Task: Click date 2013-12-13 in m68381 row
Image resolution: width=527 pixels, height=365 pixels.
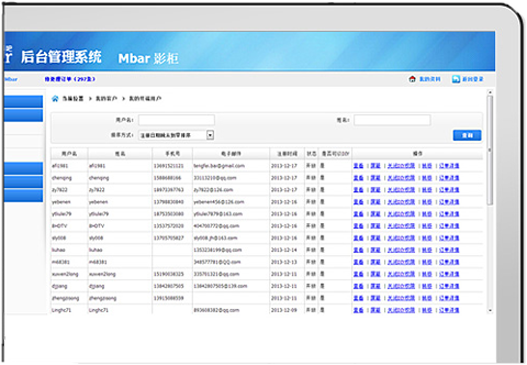Action: coord(284,262)
